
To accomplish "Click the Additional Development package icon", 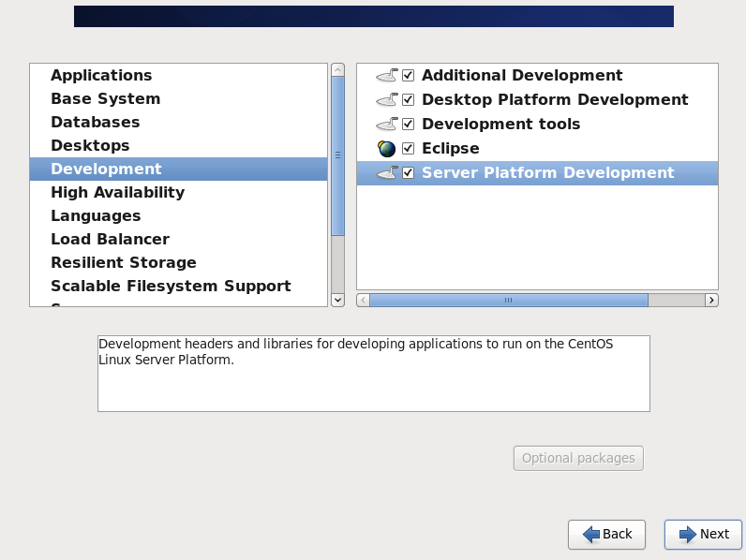I will tap(386, 76).
